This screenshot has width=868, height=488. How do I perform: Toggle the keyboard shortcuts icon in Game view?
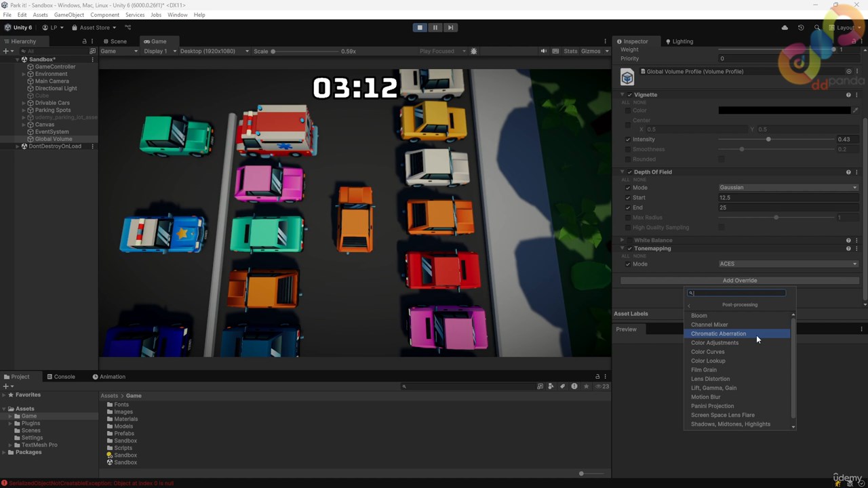click(556, 52)
